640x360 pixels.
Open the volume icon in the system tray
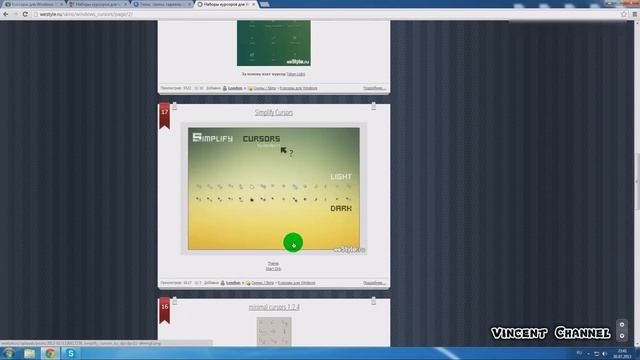pyautogui.click(x=604, y=354)
